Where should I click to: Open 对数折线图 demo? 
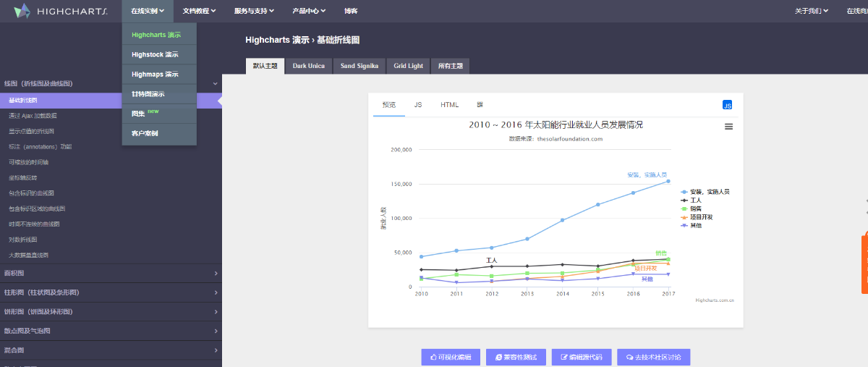[22, 240]
